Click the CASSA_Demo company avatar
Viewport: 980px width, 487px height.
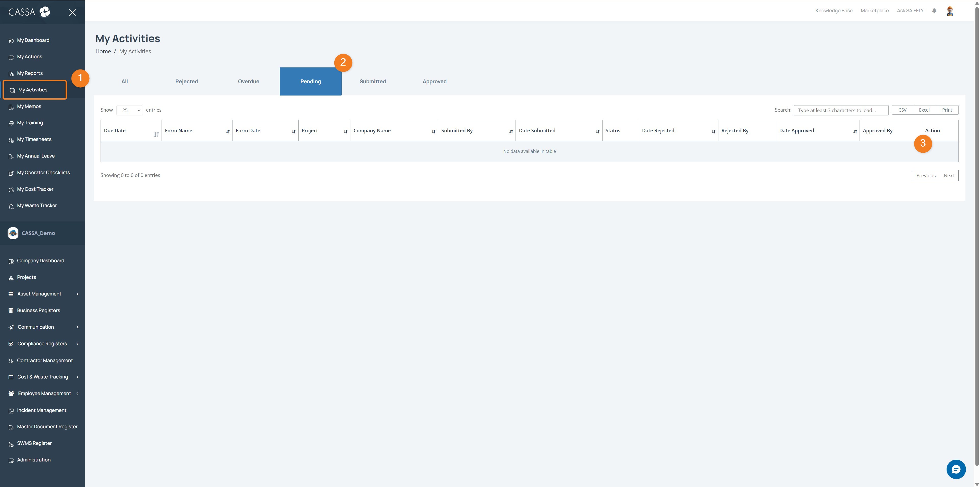click(x=13, y=233)
